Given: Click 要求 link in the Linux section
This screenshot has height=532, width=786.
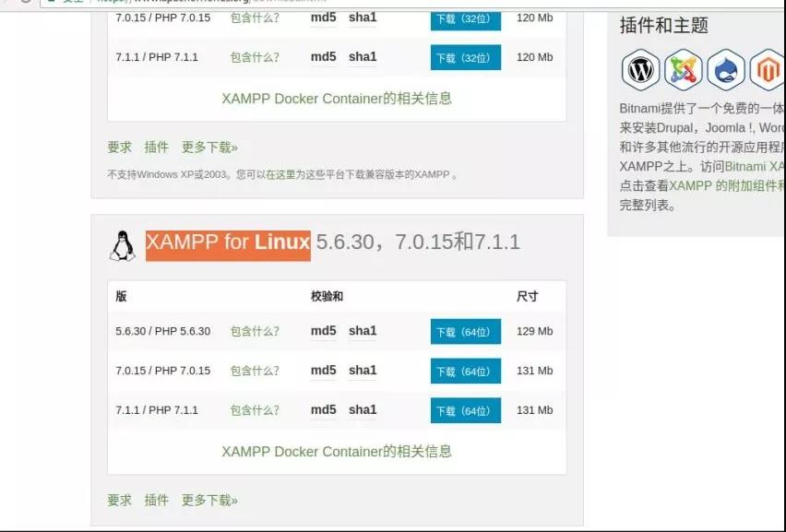Looking at the screenshot, I should 119,500.
